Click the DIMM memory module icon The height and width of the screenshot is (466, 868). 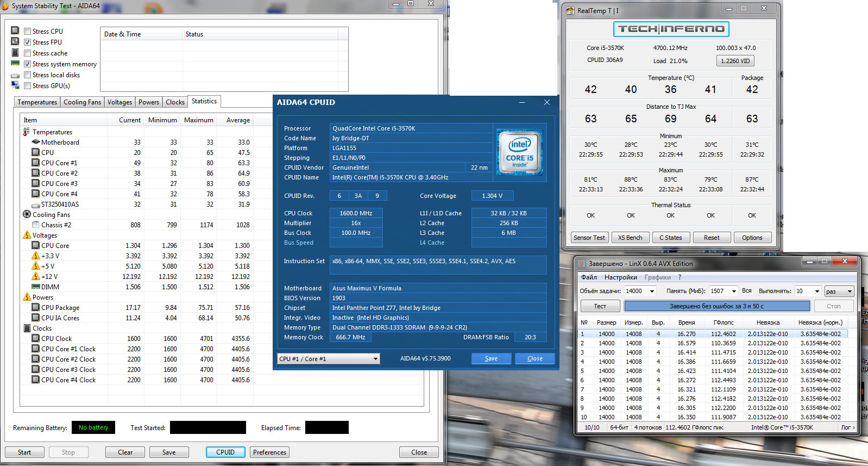click(x=36, y=287)
